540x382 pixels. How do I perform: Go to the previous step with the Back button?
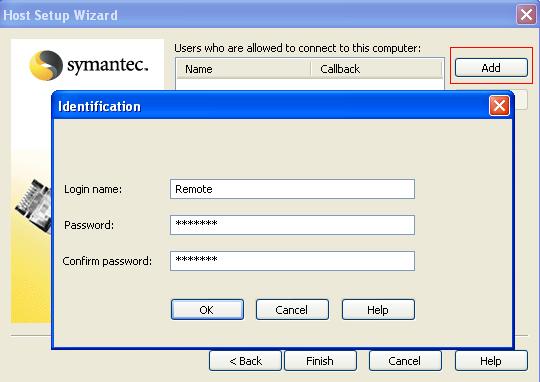tap(245, 361)
